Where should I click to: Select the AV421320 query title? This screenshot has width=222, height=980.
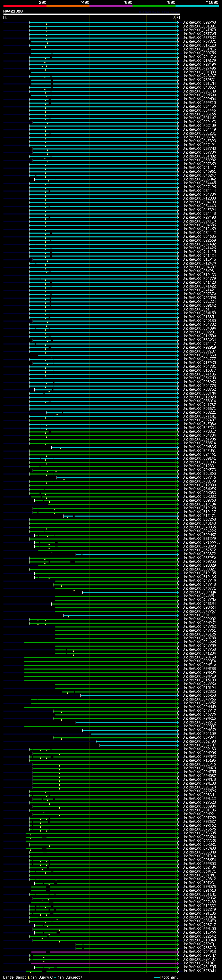tap(13, 11)
